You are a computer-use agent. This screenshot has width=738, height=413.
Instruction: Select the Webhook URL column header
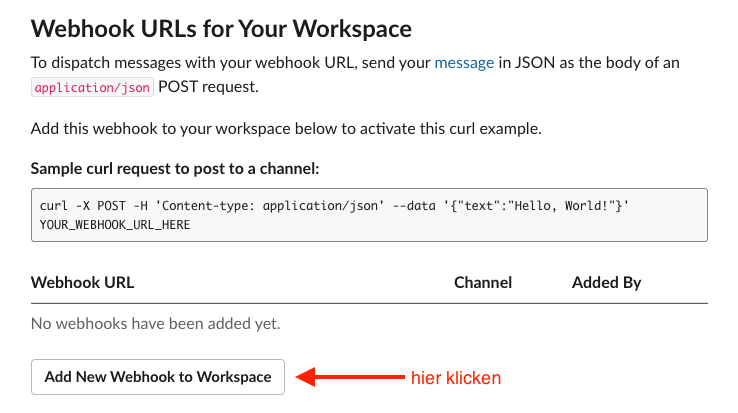pyautogui.click(x=83, y=283)
